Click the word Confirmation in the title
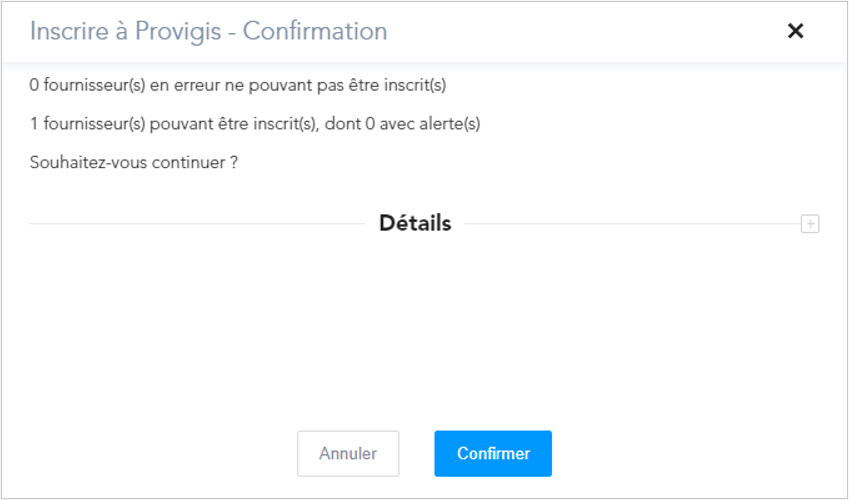 tap(315, 31)
